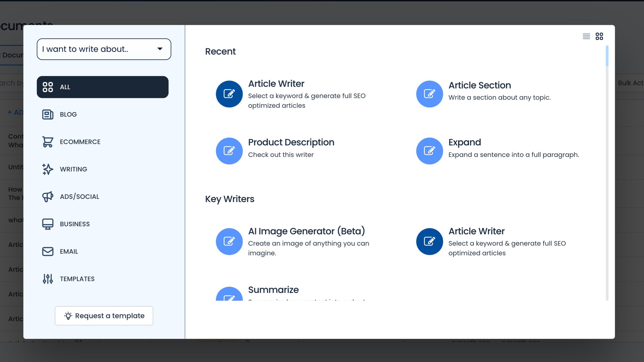
Task: Switch to the grid view layout
Action: (599, 36)
